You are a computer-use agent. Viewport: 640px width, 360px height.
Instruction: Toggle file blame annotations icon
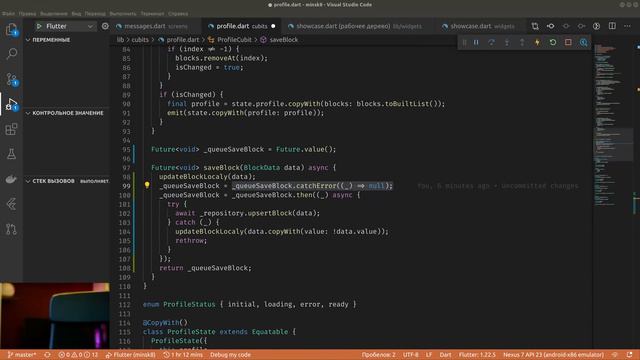click(x=597, y=26)
